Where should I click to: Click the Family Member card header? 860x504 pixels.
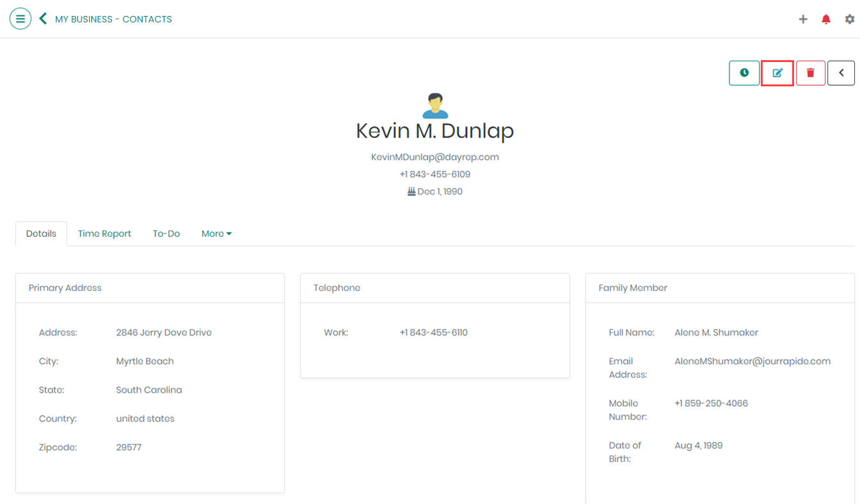pos(720,288)
